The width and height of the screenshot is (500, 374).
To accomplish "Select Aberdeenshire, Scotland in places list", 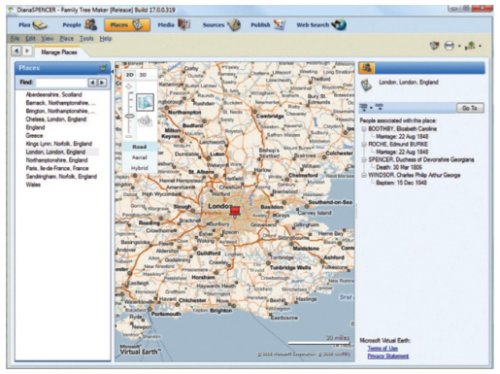I will 54,95.
